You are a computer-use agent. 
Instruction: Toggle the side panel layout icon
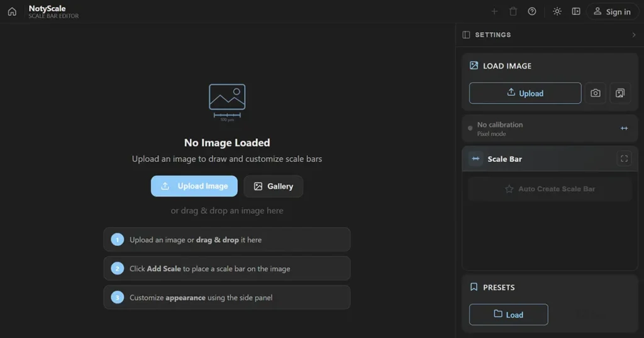click(576, 11)
